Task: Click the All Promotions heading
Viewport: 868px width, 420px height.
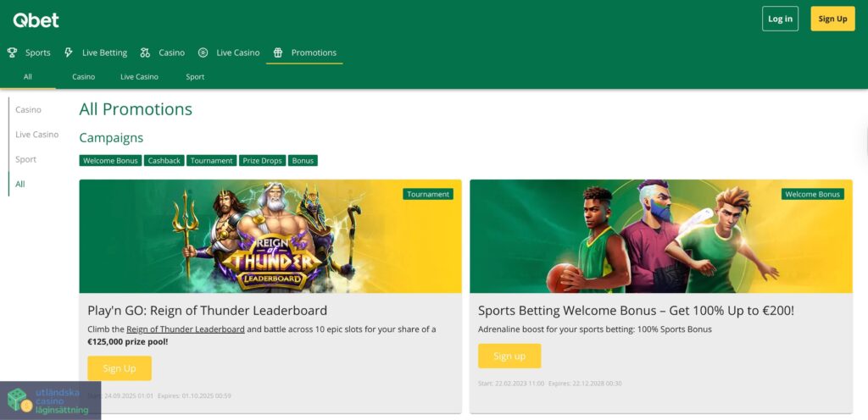Action: [136, 109]
